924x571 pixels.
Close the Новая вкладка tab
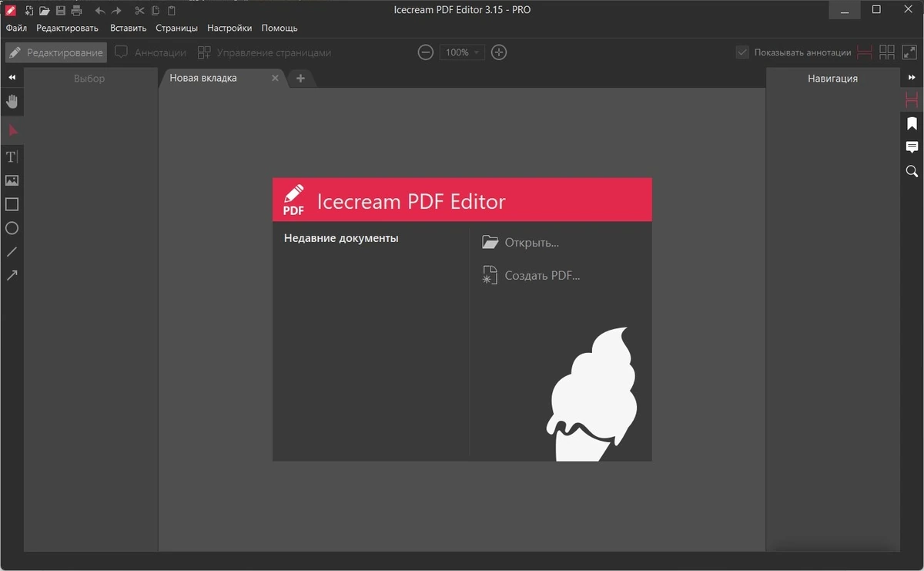pos(276,78)
